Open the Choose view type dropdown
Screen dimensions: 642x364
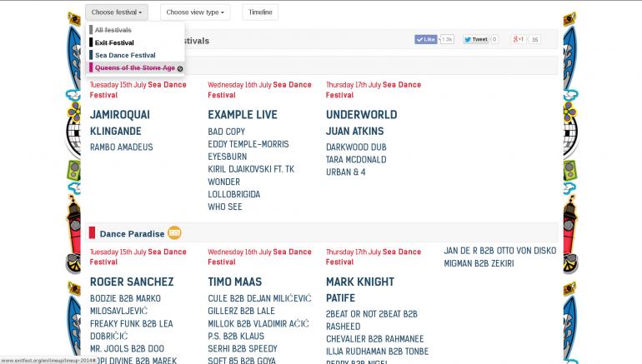194,12
